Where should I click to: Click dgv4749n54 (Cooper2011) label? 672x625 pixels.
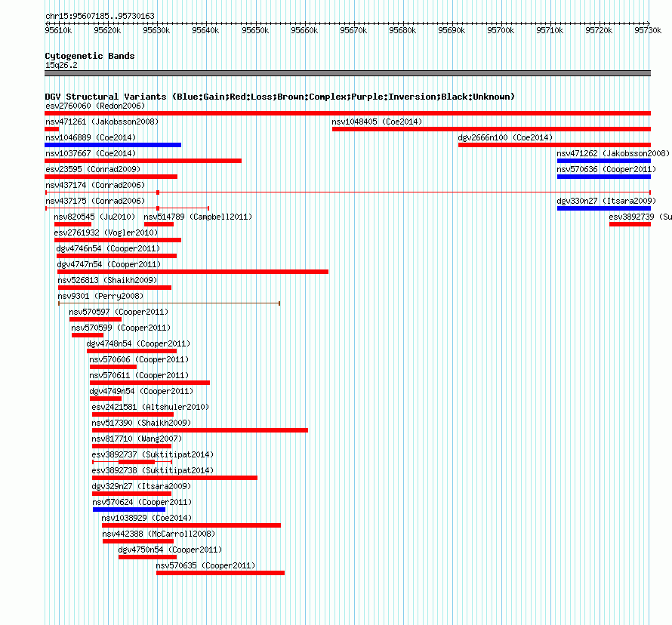pos(141,391)
